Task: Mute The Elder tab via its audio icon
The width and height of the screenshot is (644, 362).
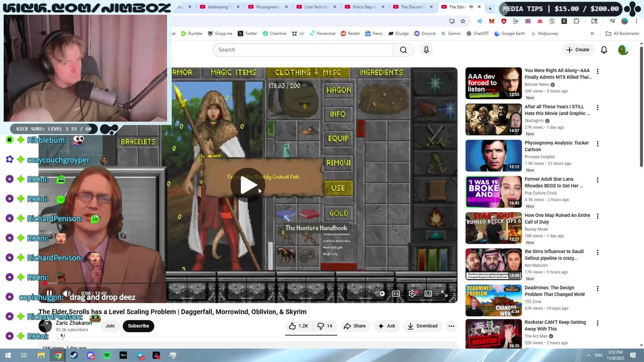Action: point(471,7)
